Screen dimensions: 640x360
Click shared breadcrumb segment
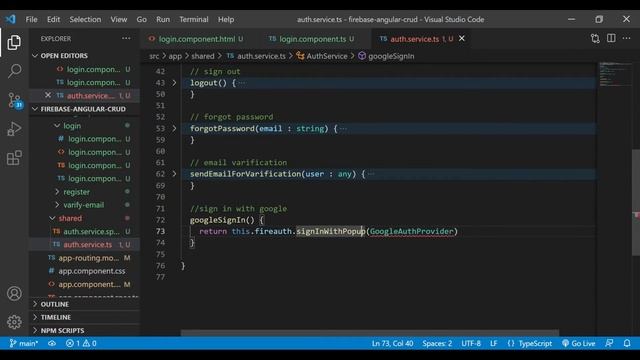click(202, 56)
